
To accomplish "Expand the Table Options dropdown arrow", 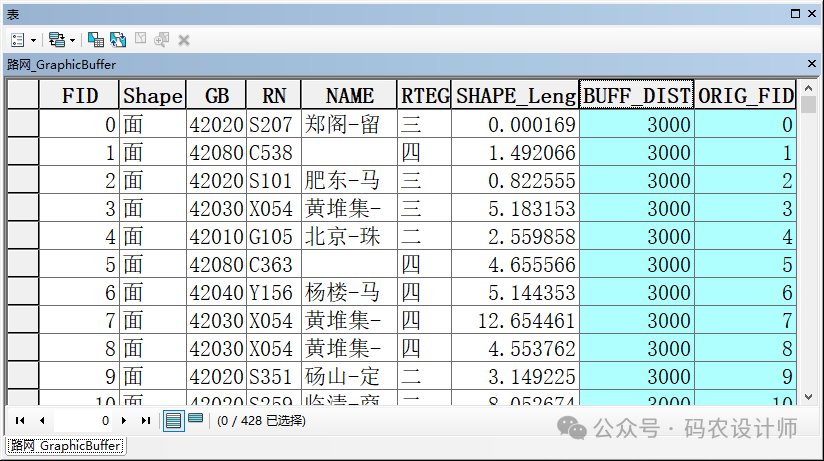I will (33, 40).
